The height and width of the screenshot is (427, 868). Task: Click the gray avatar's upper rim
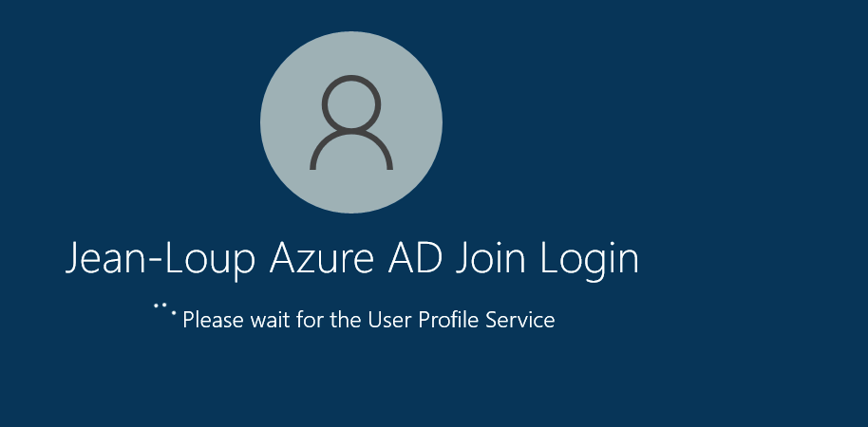click(x=351, y=35)
